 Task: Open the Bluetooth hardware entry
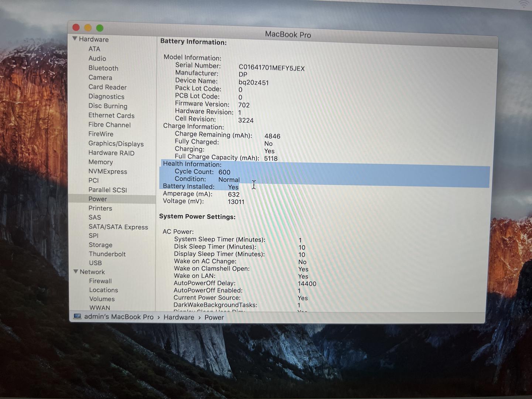pyautogui.click(x=103, y=68)
